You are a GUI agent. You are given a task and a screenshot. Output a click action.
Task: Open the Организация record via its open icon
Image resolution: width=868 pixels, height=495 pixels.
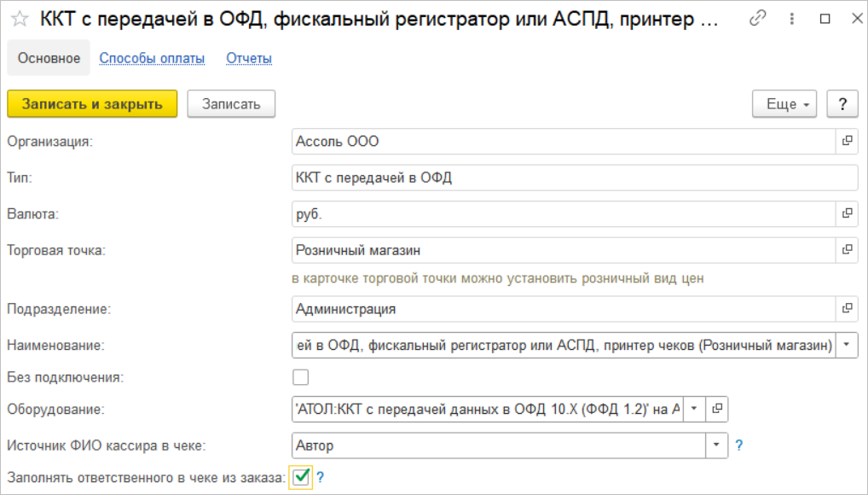click(847, 141)
